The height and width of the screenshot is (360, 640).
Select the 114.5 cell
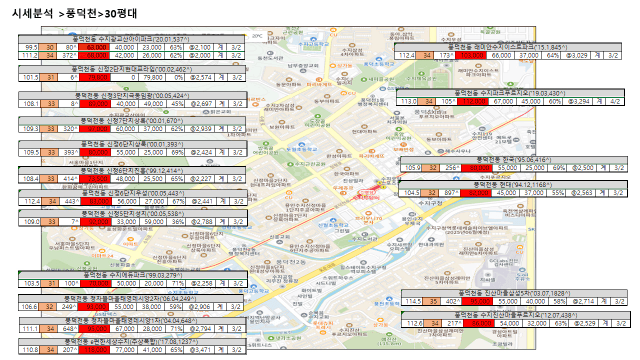click(x=413, y=301)
